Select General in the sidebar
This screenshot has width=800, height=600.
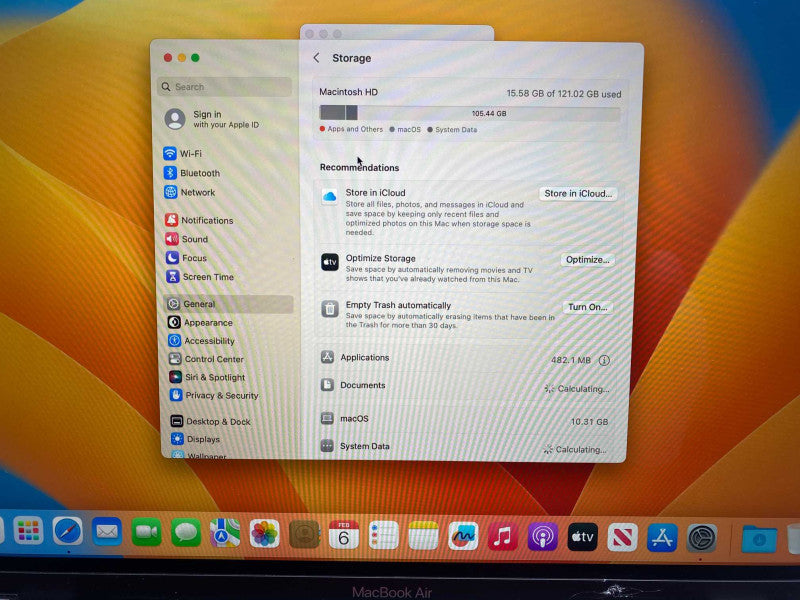229,304
